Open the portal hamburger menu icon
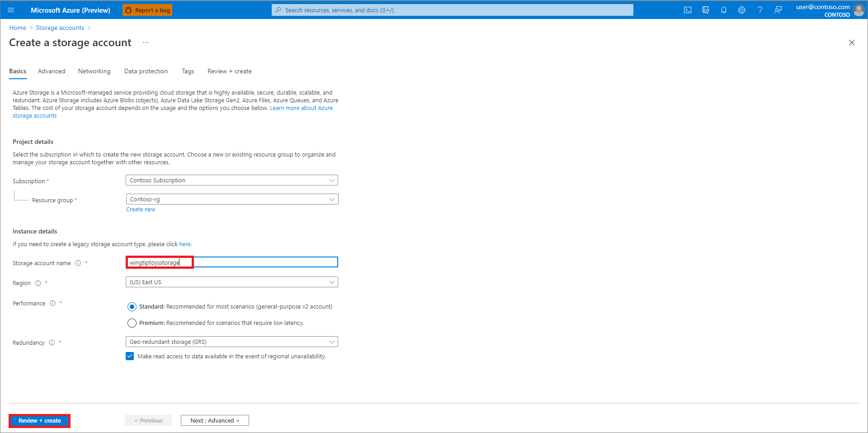 (x=10, y=10)
